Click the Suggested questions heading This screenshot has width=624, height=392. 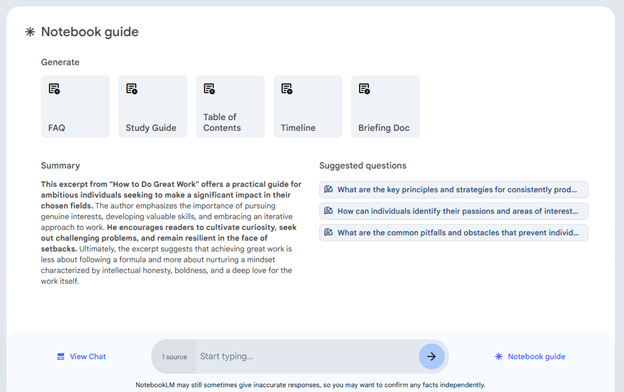(x=363, y=166)
